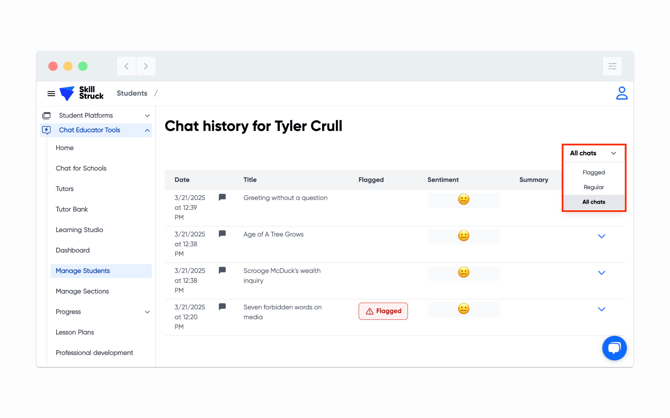
Task: Open Manage Sections in sidebar
Action: 82,291
